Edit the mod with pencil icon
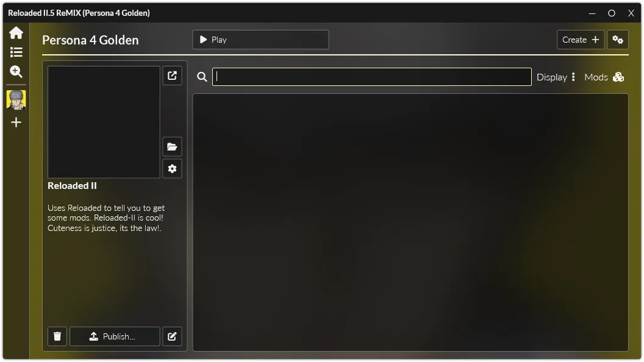 coord(172,336)
